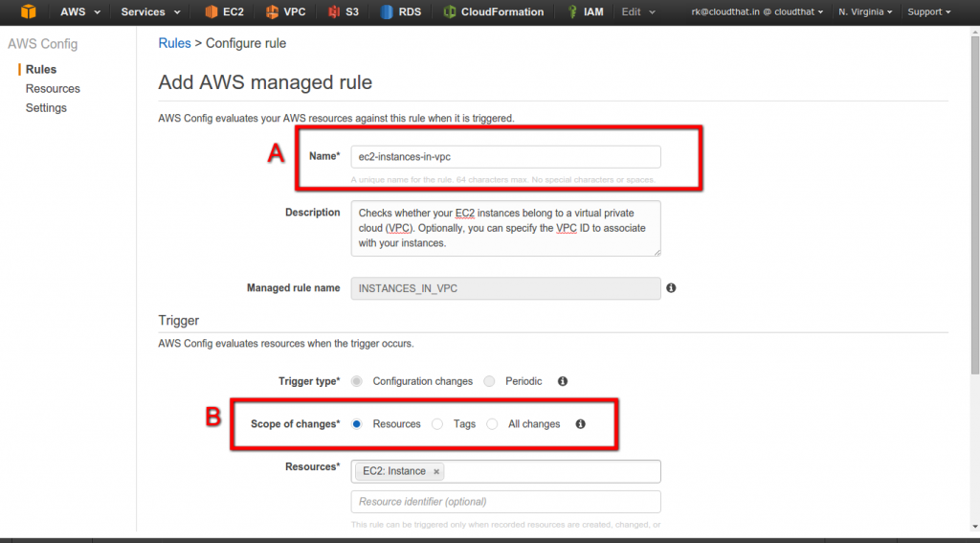Click AWS Config sidebar heading
The image size is (980, 543).
click(x=42, y=44)
